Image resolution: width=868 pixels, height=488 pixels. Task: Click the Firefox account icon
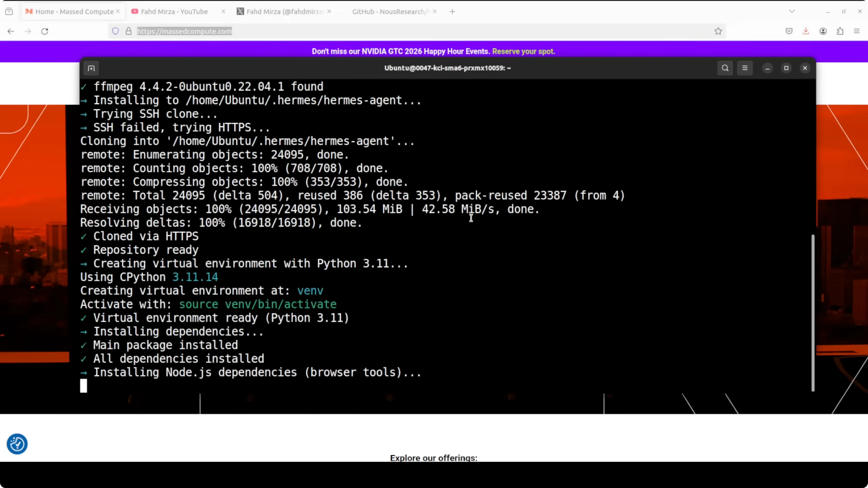click(x=823, y=31)
